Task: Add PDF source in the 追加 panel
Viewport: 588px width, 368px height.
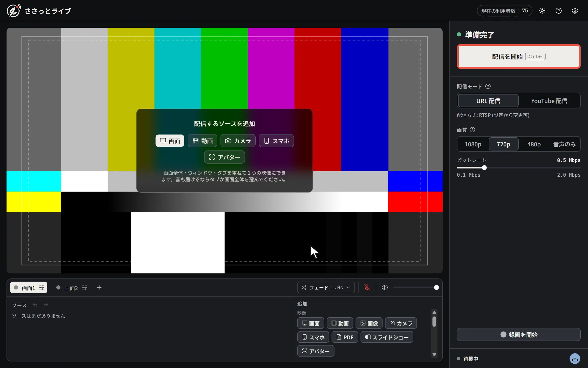Action: [345, 337]
